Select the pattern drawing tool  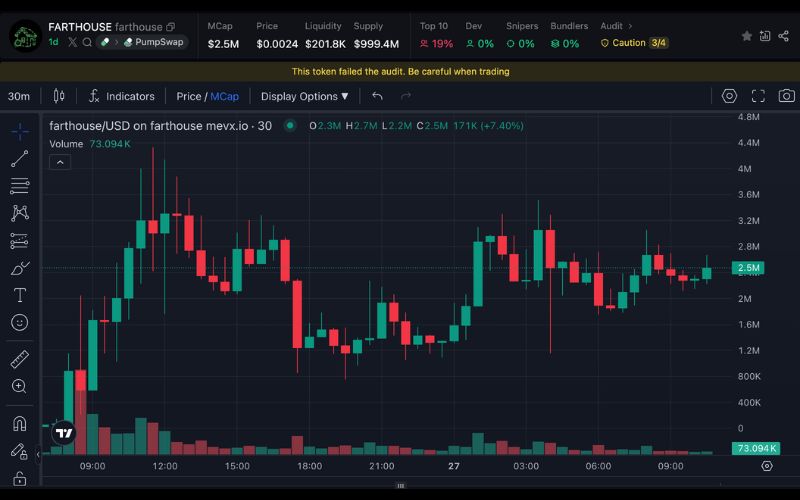tap(19, 213)
